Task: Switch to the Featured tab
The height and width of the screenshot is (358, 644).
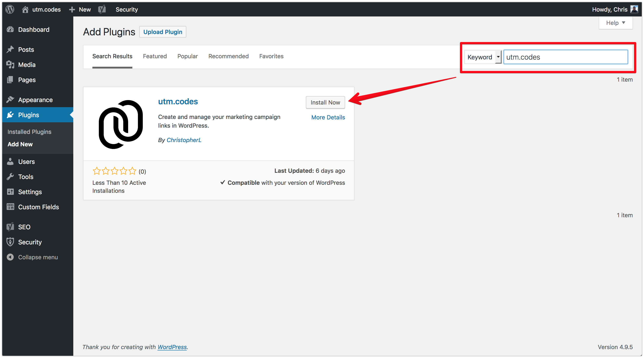Action: click(155, 56)
